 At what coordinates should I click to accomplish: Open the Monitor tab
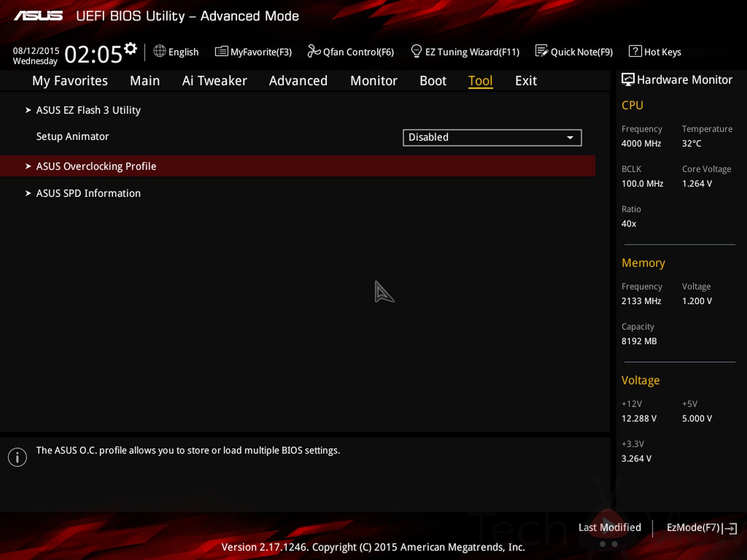374,81
